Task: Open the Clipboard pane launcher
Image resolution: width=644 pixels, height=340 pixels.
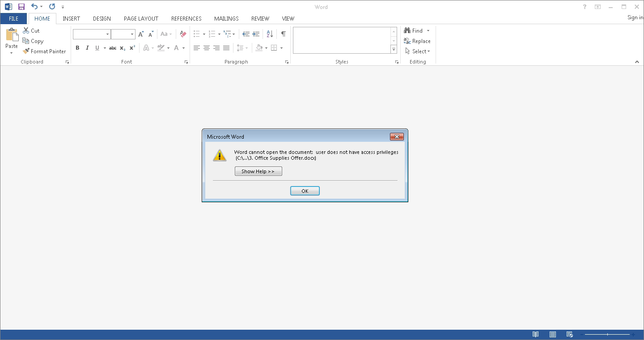Action: point(68,62)
